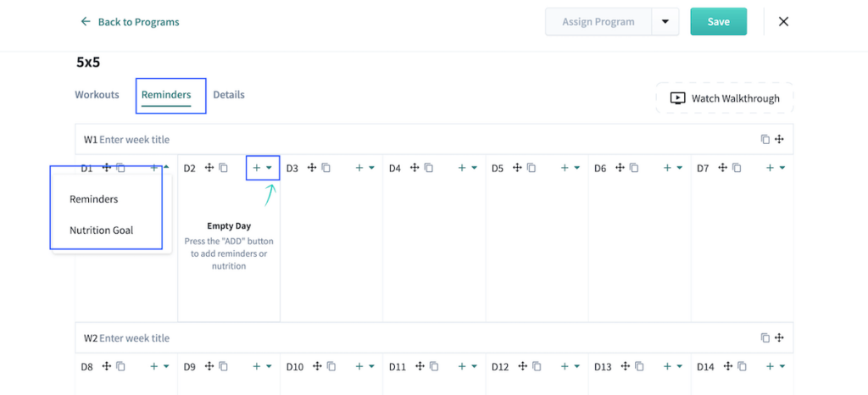Viewport: 868px width, 395px height.
Task: Expand the Assign Program dropdown arrow
Action: pos(665,22)
